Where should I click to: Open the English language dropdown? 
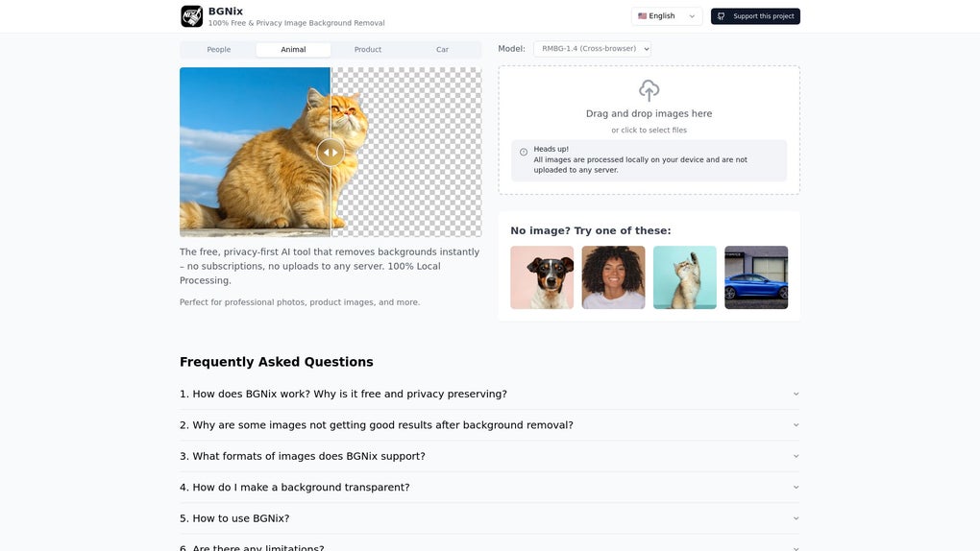[666, 16]
